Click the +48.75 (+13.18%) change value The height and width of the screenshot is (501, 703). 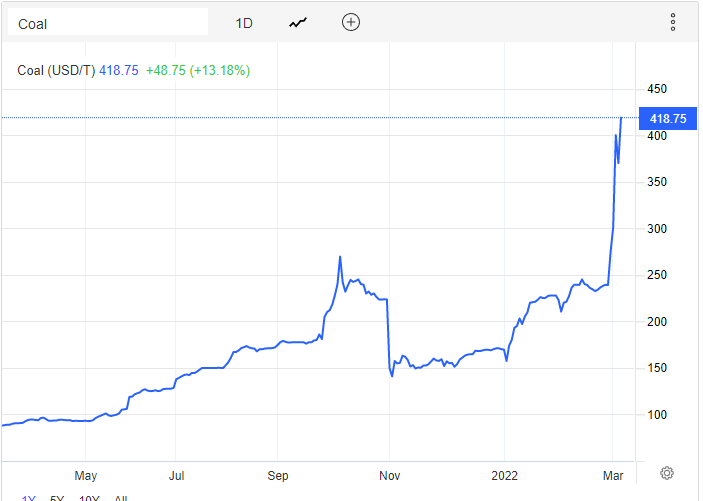[198, 70]
